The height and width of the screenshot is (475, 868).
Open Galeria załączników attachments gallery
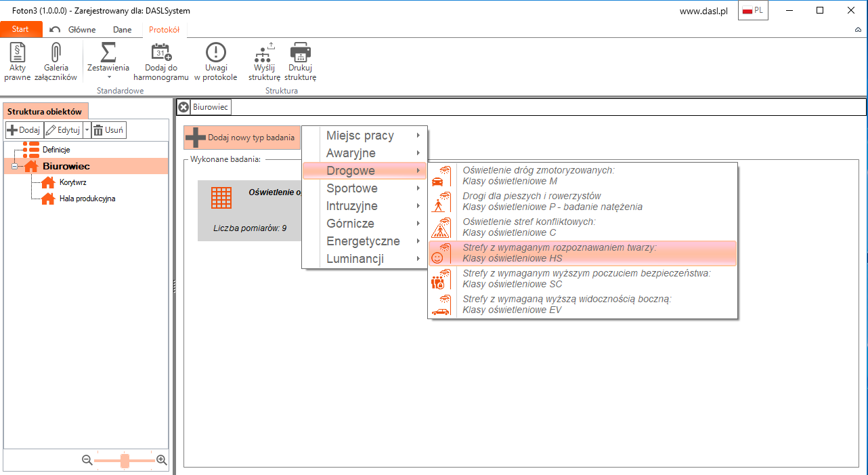(x=56, y=62)
